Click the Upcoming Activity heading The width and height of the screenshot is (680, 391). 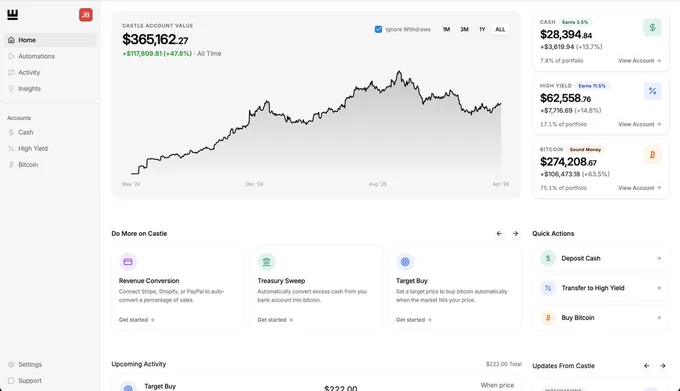pyautogui.click(x=139, y=364)
